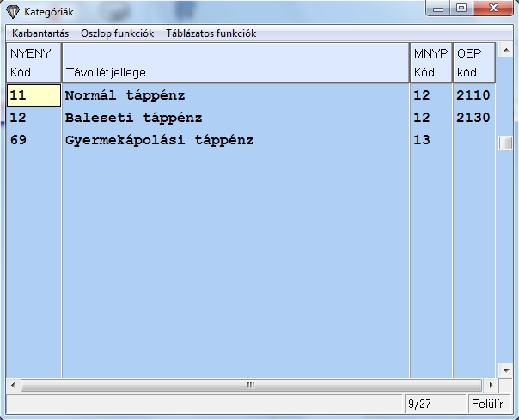Click the OEP code 2110 cell
Image resolution: width=519 pixels, height=420 pixels.
[x=473, y=95]
